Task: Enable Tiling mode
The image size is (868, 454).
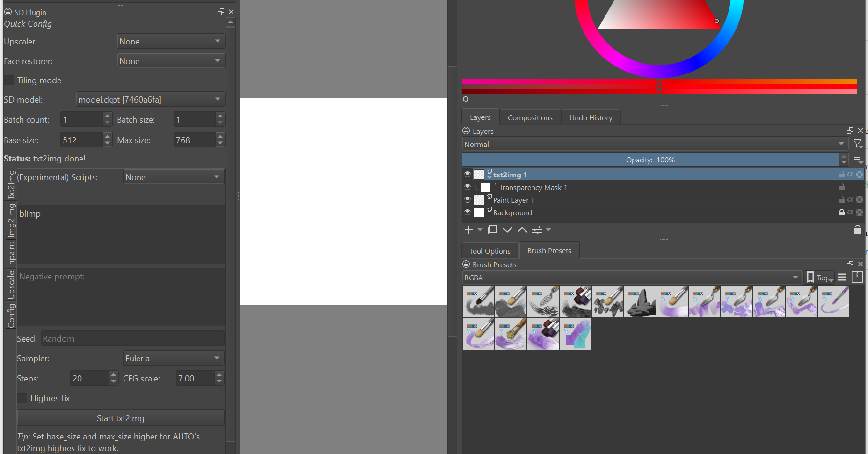Action: click(8, 80)
